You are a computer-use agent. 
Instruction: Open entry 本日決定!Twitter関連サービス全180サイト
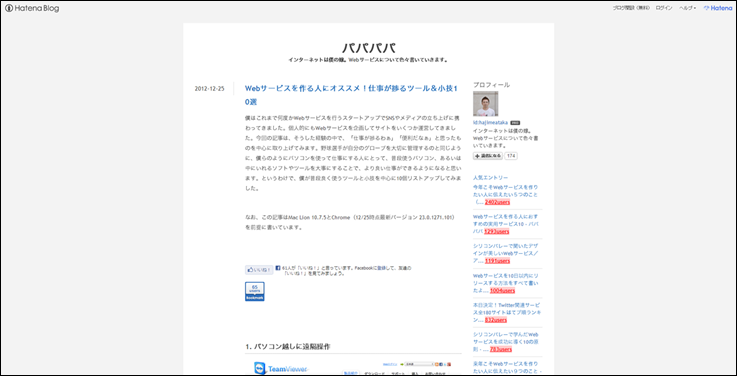point(508,313)
